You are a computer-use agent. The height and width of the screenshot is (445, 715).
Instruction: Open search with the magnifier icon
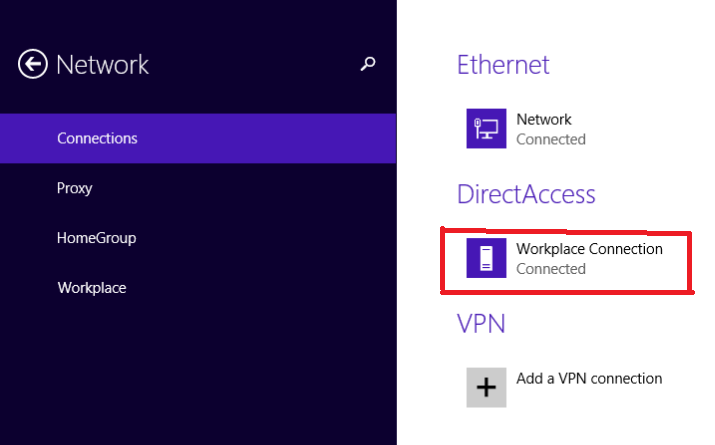(368, 63)
